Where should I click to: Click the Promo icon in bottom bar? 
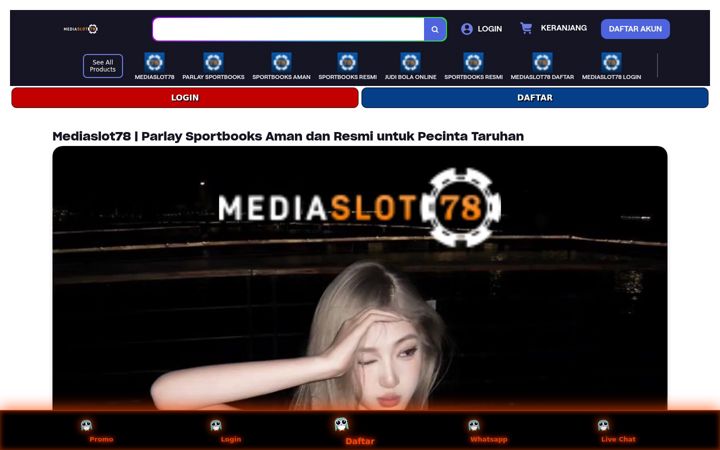pyautogui.click(x=86, y=425)
